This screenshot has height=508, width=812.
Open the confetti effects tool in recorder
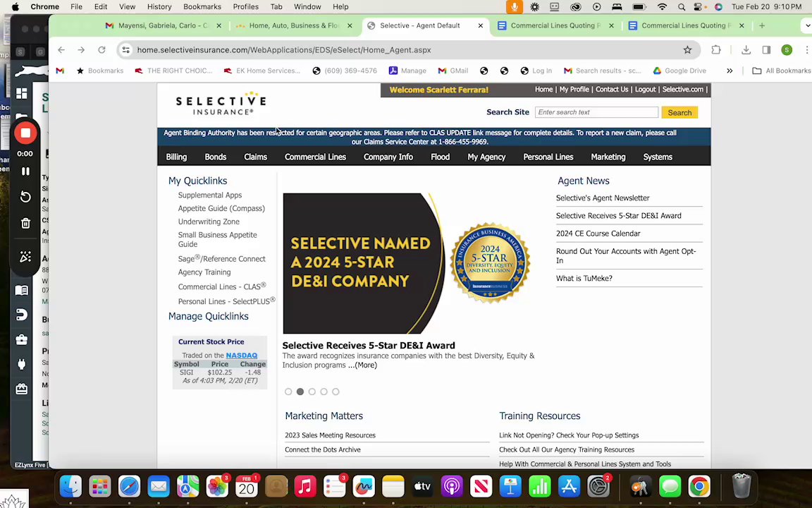tap(25, 257)
